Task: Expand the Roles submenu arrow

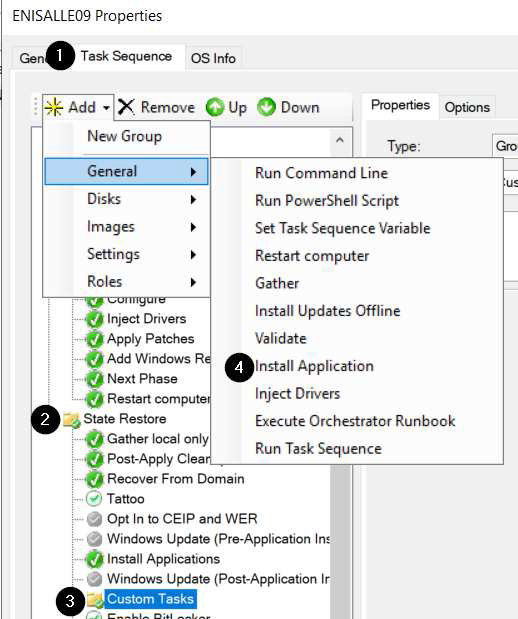Action: pos(193,282)
